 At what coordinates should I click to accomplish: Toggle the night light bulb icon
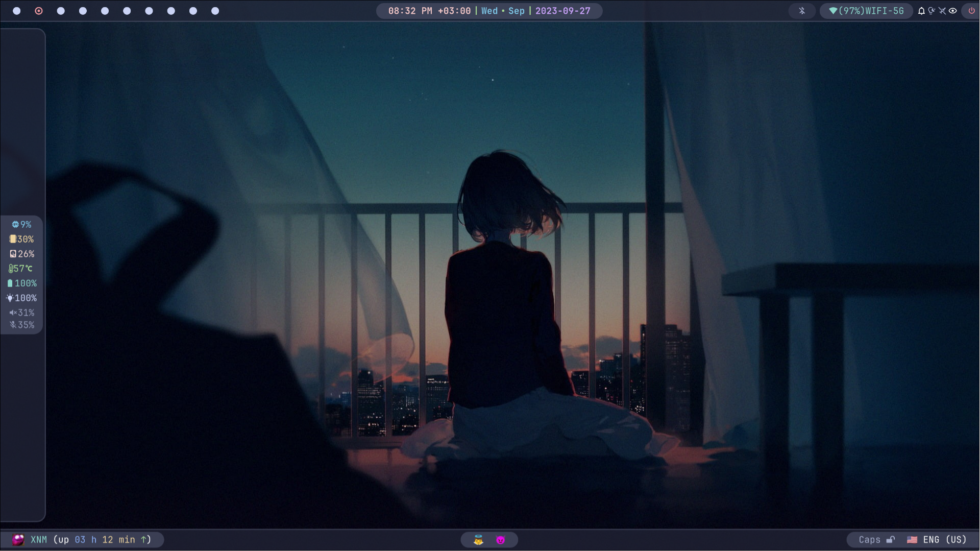tap(932, 11)
